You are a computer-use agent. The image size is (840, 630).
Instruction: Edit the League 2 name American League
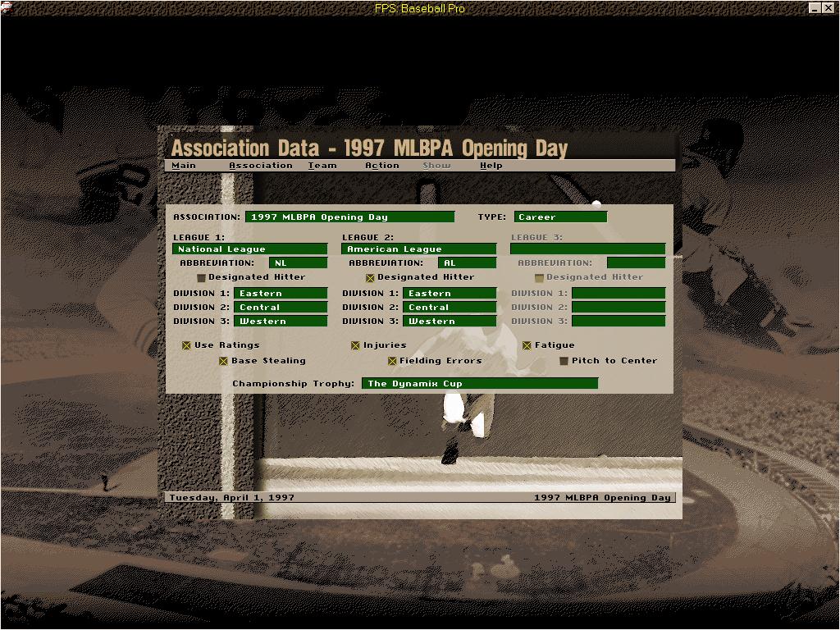point(419,249)
